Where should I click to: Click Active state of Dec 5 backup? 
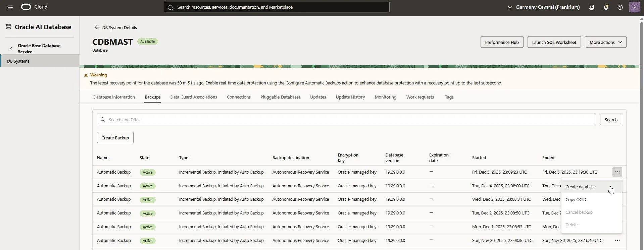click(x=148, y=172)
